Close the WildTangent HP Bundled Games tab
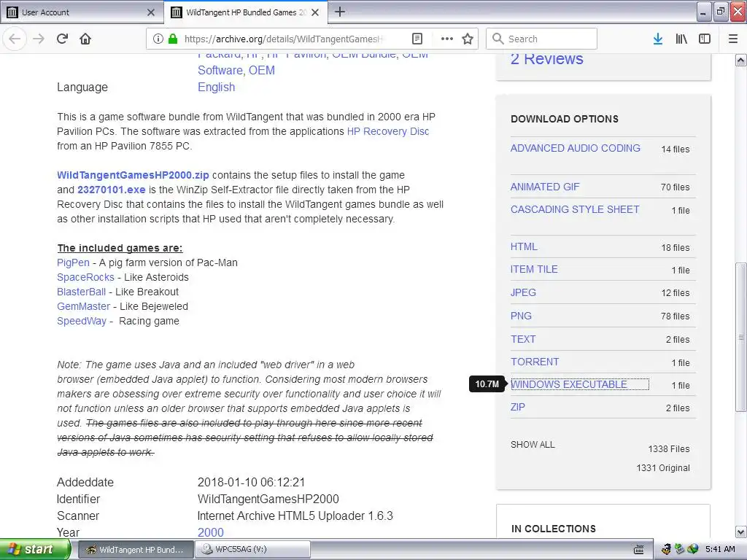Image resolution: width=747 pixels, height=560 pixels. tap(315, 12)
